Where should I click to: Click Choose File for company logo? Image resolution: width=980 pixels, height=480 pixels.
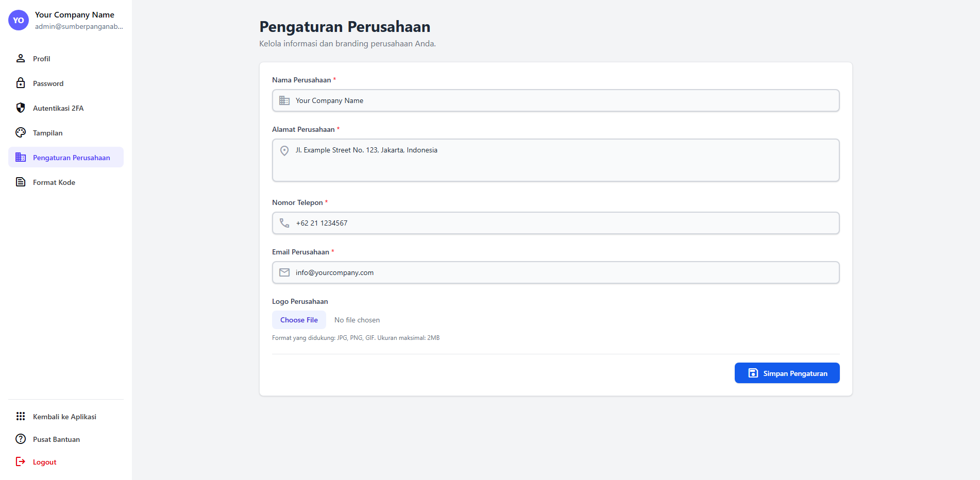coord(299,320)
